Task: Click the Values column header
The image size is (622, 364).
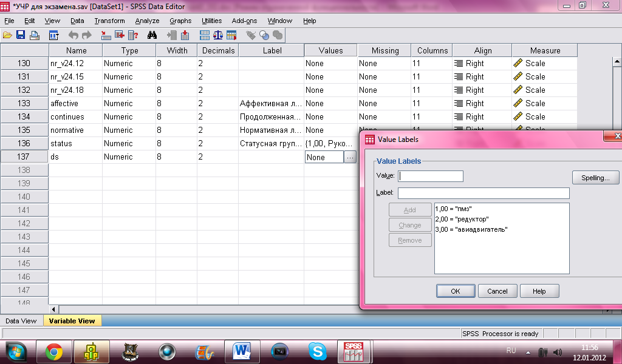Action: click(x=330, y=51)
